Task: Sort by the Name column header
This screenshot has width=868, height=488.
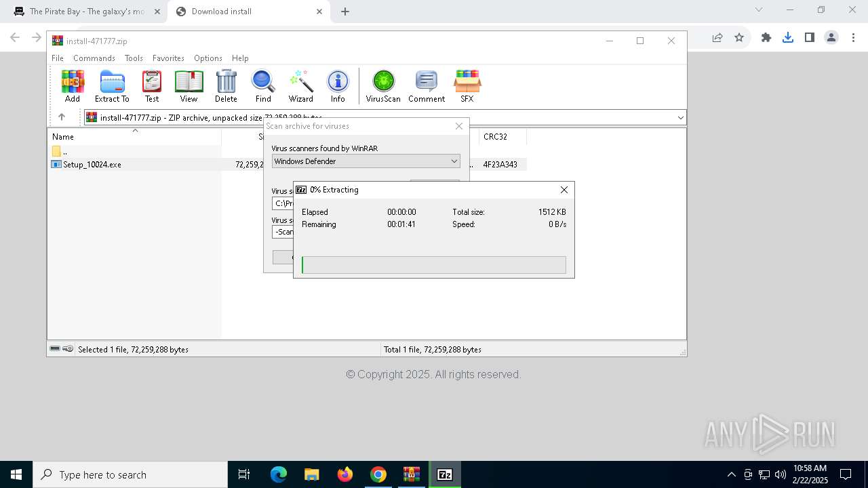Action: pos(134,137)
